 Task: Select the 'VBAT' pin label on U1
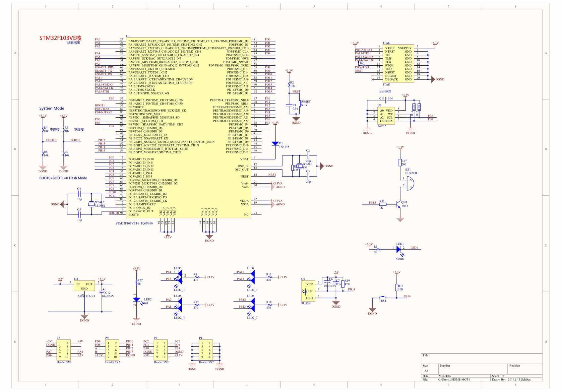244,159
